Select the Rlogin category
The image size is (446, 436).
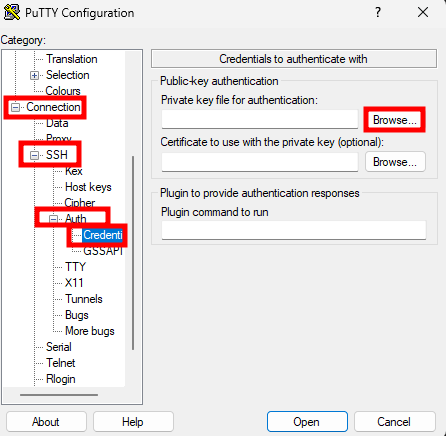click(61, 379)
